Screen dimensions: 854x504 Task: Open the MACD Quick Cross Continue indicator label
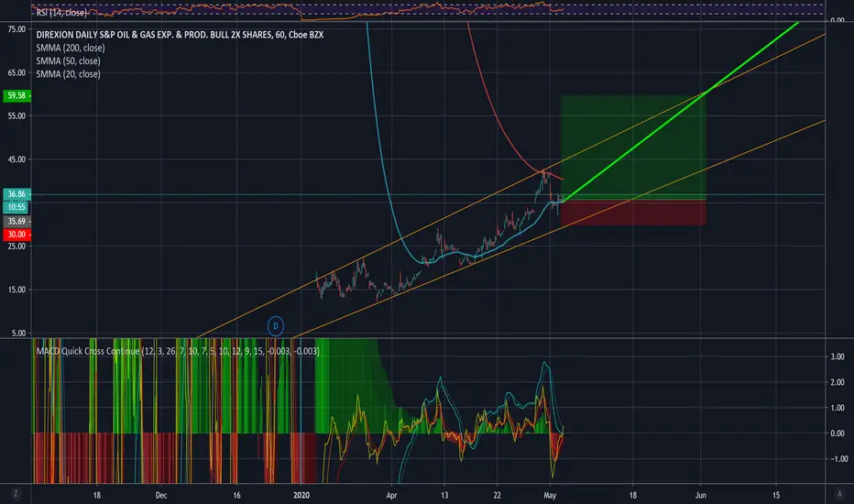point(178,351)
